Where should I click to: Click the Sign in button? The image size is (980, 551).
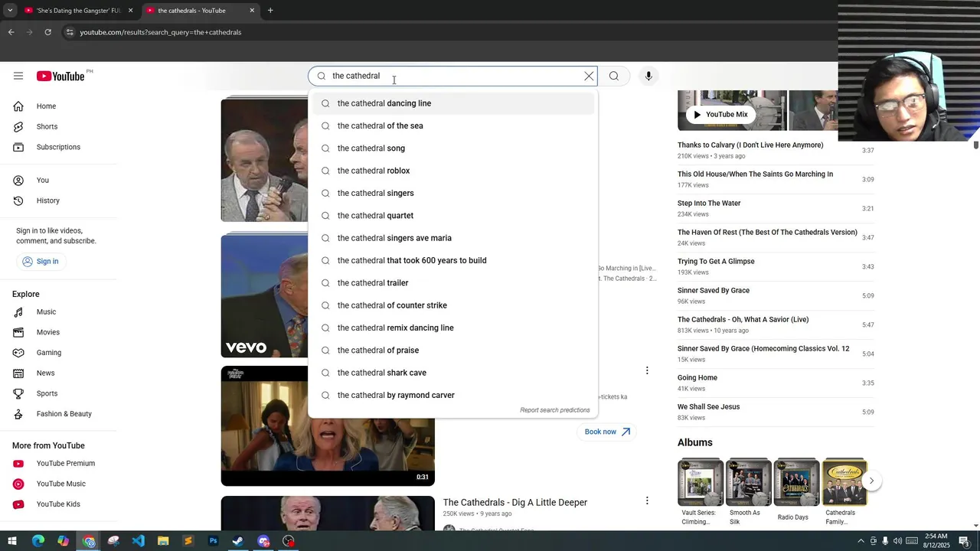40,261
